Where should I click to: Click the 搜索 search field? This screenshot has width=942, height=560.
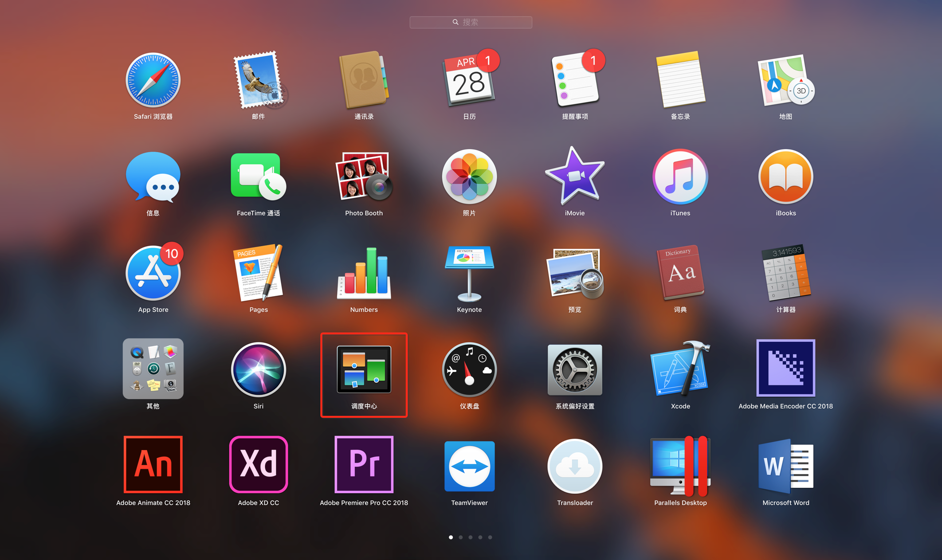coord(471,22)
